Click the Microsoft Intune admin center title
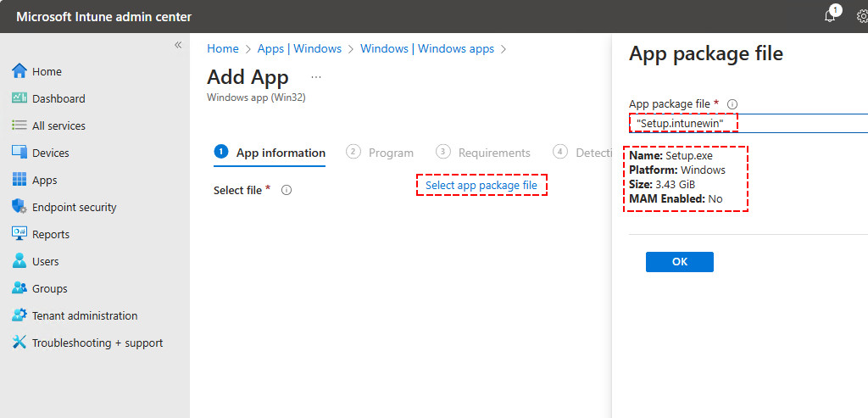This screenshot has height=418, width=868. (104, 17)
